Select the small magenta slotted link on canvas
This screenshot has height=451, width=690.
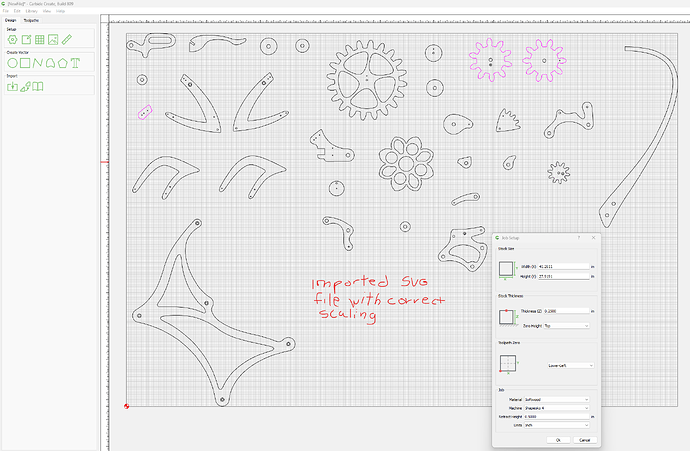click(145, 112)
